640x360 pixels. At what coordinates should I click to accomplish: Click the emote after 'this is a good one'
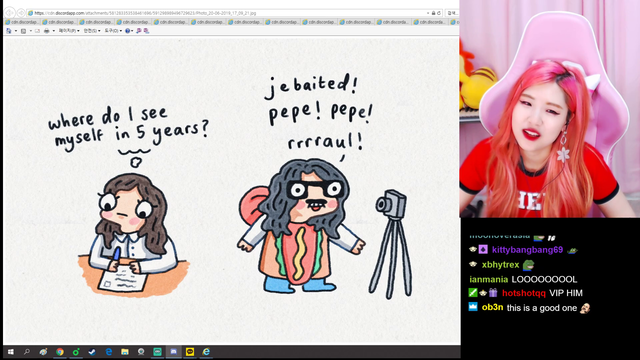[x=585, y=308]
